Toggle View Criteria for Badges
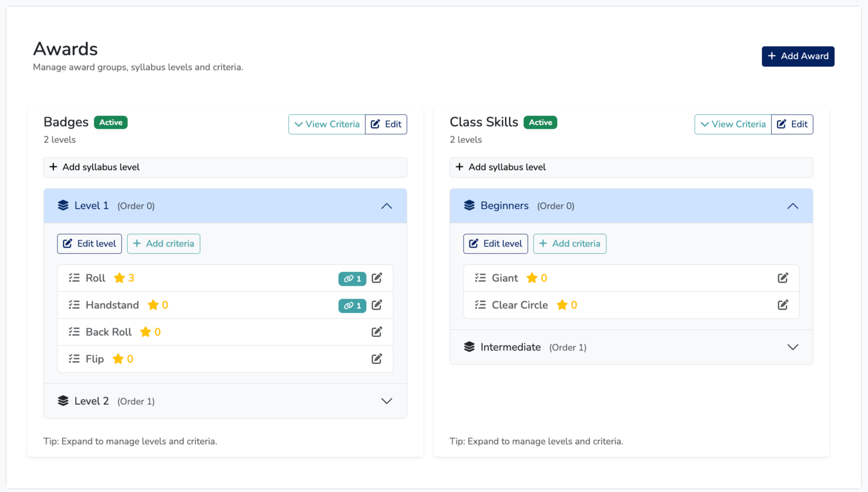The width and height of the screenshot is (868, 492). coord(327,124)
